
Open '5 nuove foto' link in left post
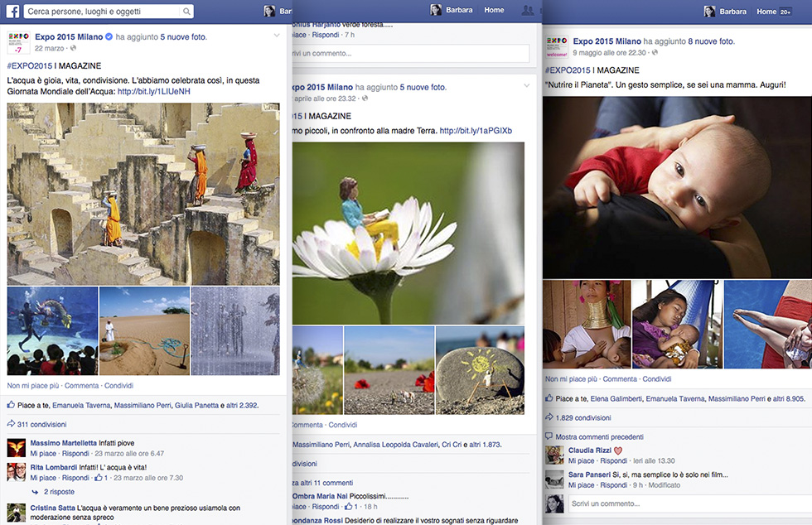[183, 36]
